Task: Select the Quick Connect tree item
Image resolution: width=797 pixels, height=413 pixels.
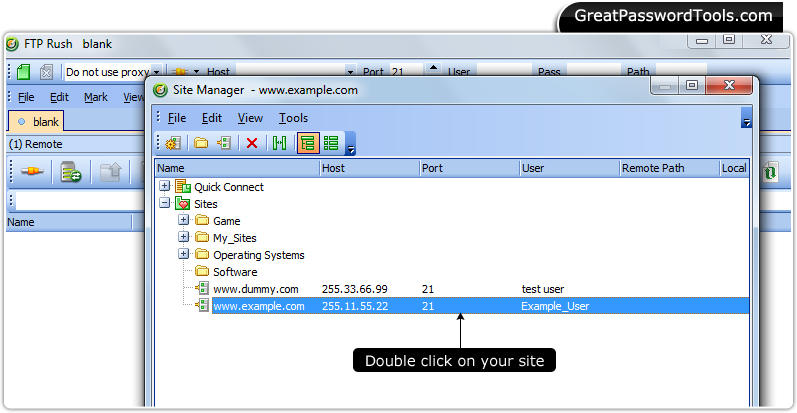Action: click(x=229, y=187)
